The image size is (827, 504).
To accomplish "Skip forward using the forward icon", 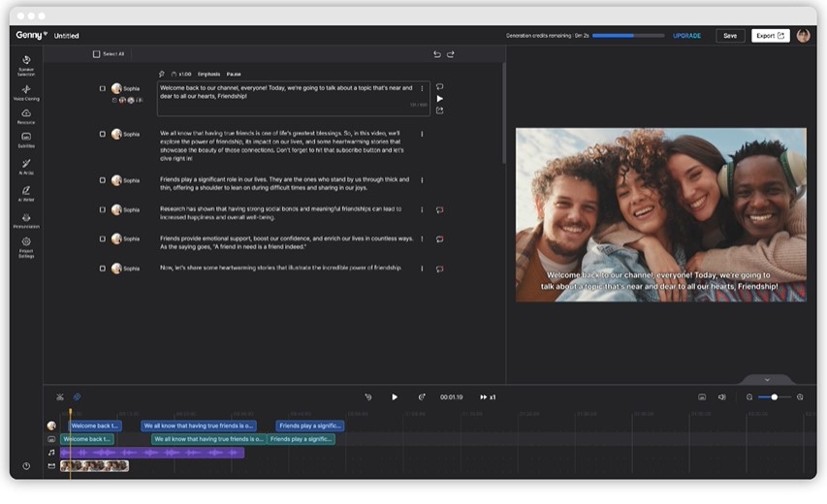I will pos(422,397).
